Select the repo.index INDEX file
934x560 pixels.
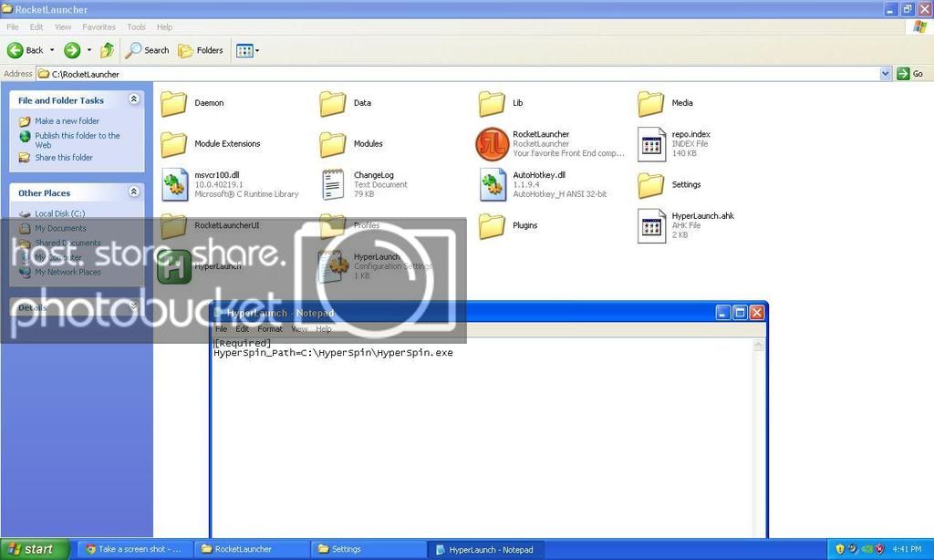tap(650, 143)
